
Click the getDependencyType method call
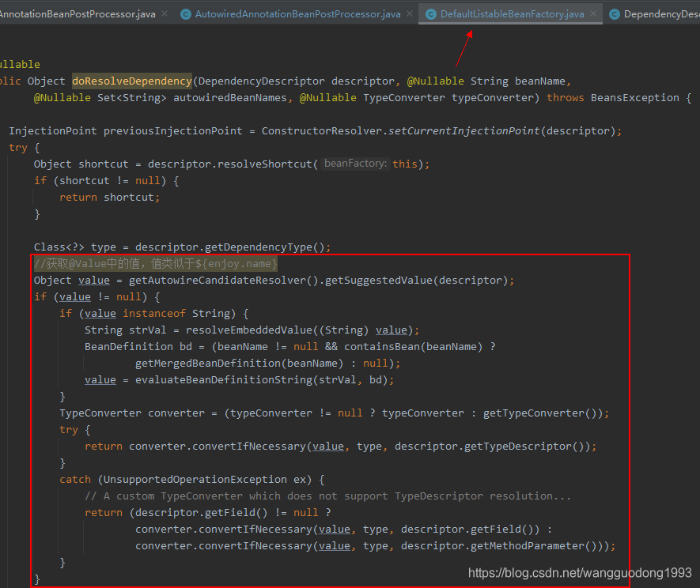[268, 247]
